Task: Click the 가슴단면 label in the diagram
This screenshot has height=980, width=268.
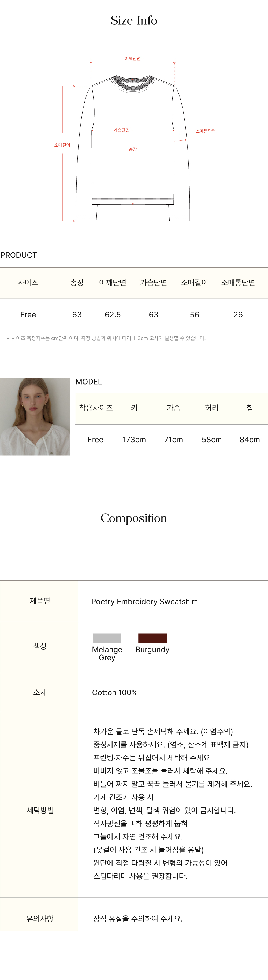Action: pyautogui.click(x=121, y=130)
